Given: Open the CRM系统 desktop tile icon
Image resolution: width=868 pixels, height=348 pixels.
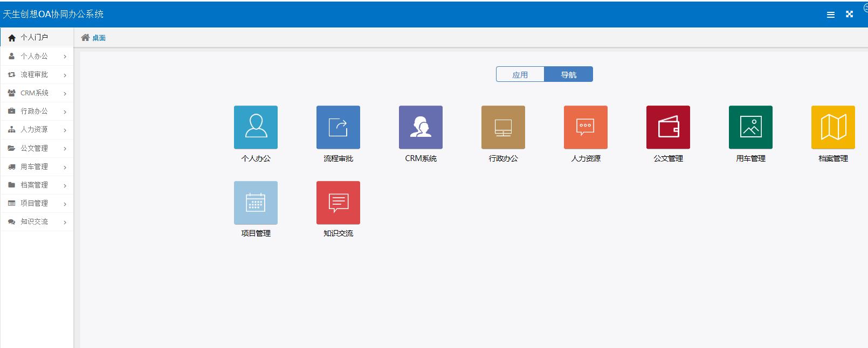Looking at the screenshot, I should pos(421,127).
